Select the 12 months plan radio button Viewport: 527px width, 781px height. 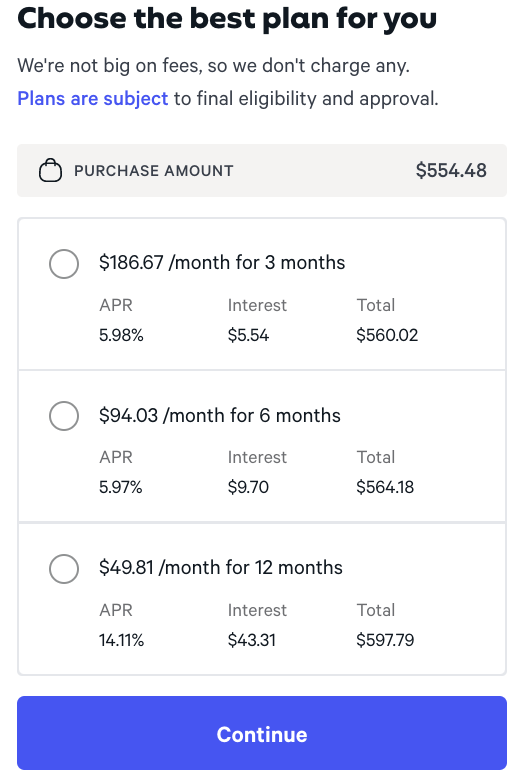click(64, 568)
